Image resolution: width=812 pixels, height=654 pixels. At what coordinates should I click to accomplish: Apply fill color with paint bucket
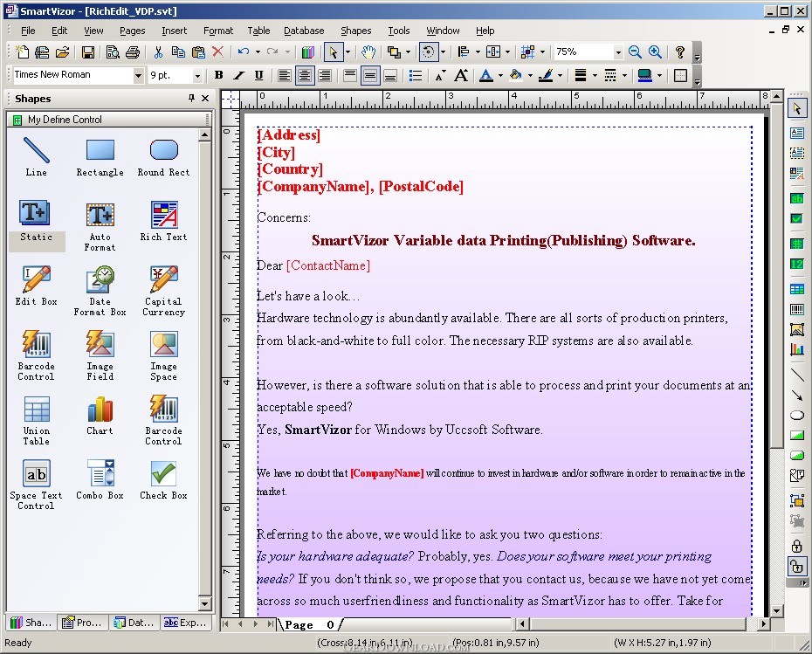[516, 75]
